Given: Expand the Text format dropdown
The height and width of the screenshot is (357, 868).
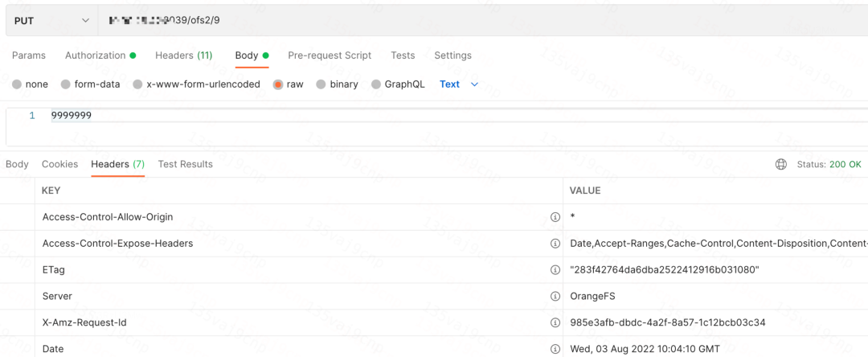Looking at the screenshot, I should click(459, 84).
